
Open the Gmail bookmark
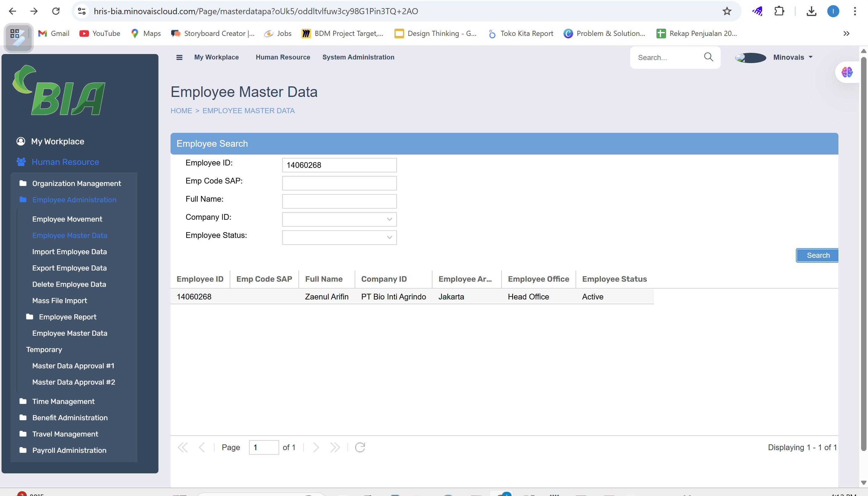pyautogui.click(x=54, y=34)
